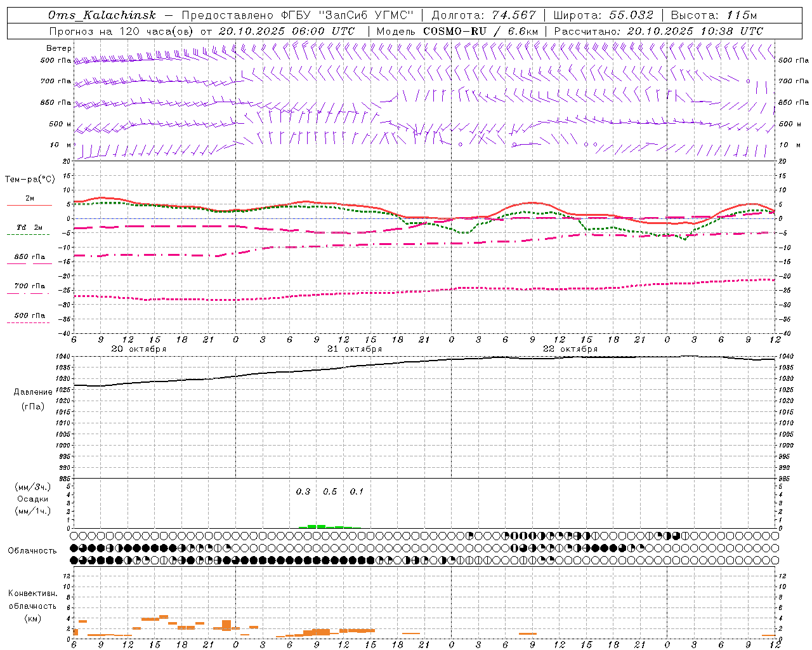Select the "(мм/1ч.)" precipitation unit label
812x650 pixels.
coord(32,511)
